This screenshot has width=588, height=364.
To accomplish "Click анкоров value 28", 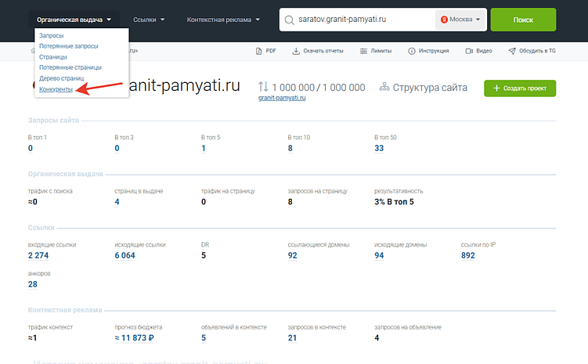I will pyautogui.click(x=33, y=284).
